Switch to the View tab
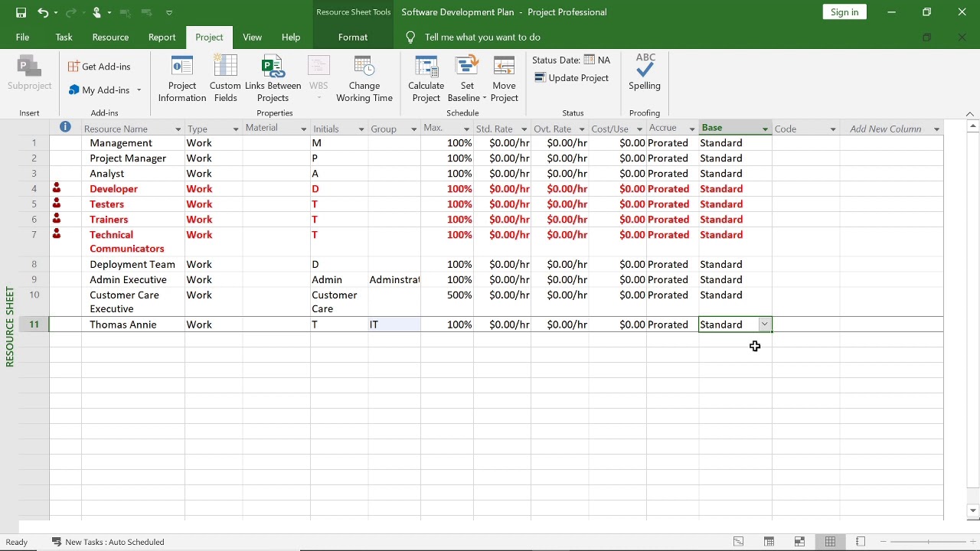The image size is (980, 551). pos(252,37)
